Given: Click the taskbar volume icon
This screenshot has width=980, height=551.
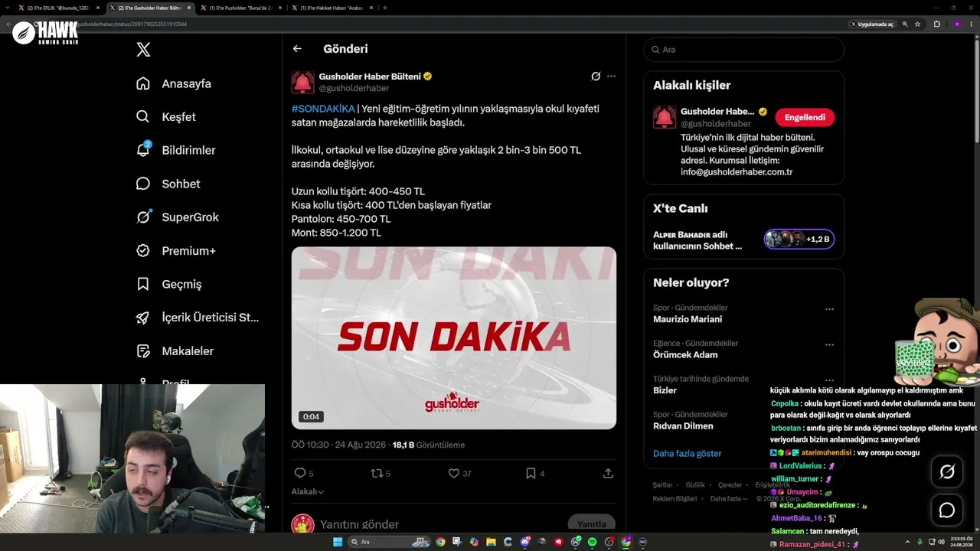Looking at the screenshot, I should [941, 542].
